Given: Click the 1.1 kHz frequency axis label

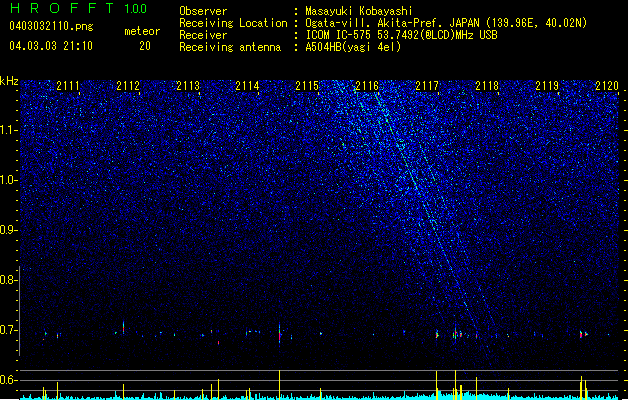Looking at the screenshot, I should [x=9, y=130].
